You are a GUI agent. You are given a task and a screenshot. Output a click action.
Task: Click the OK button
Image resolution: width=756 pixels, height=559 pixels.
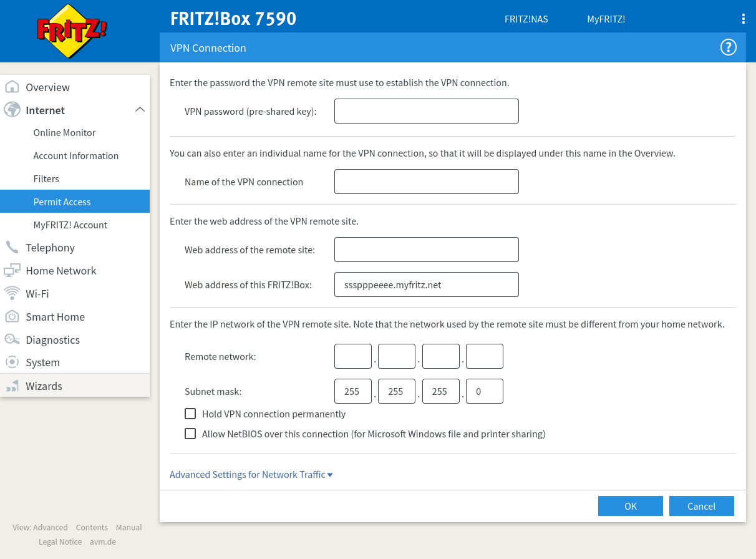point(630,506)
